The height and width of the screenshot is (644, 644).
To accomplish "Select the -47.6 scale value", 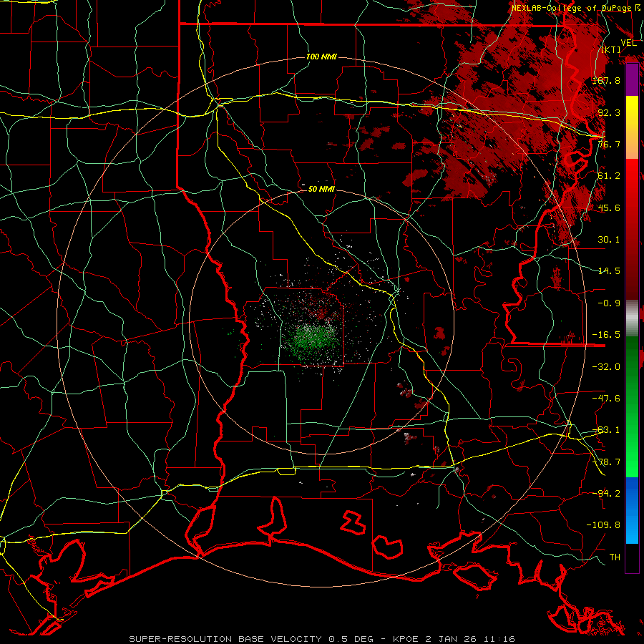I will point(606,399).
